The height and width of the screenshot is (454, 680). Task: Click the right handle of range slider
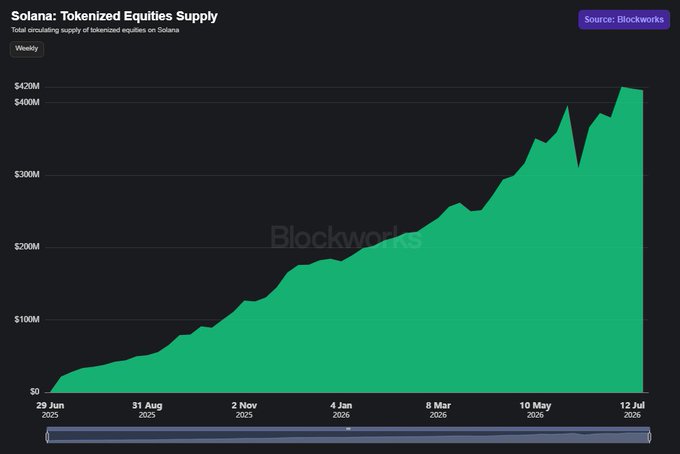pyautogui.click(x=649, y=437)
